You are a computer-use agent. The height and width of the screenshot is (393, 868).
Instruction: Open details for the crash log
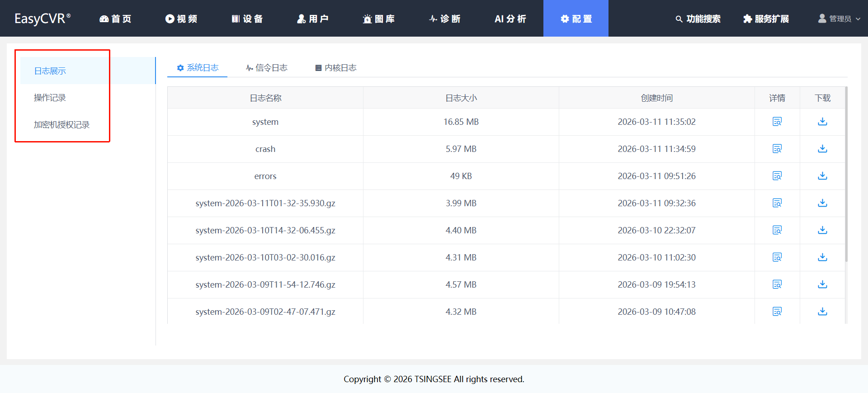pos(777,149)
